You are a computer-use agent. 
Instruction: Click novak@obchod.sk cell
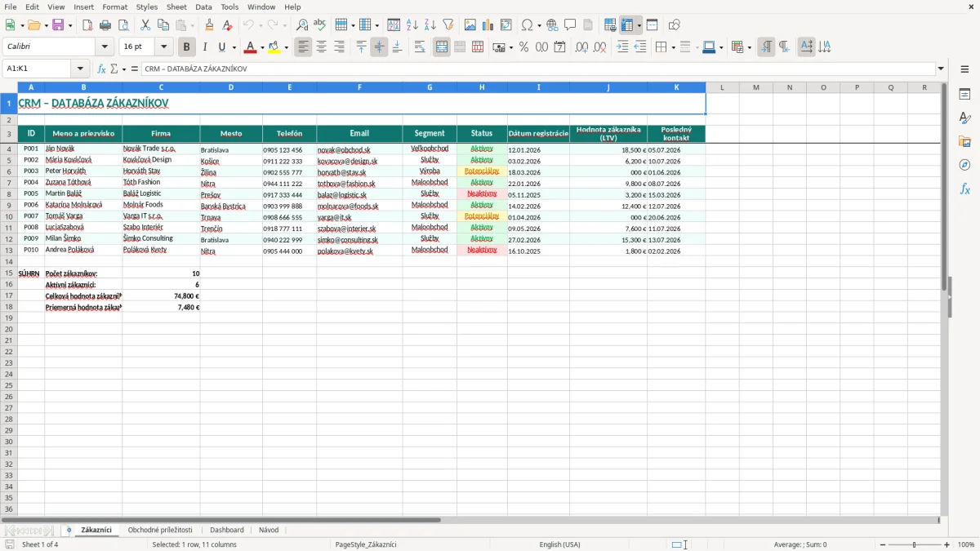[359, 149]
